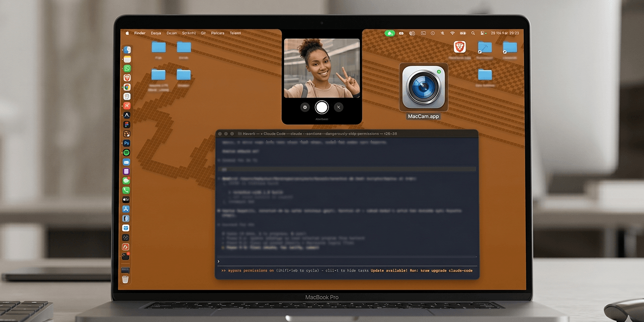Image resolution: width=644 pixels, height=322 pixels.
Task: Open the battery status menu
Action: click(463, 33)
